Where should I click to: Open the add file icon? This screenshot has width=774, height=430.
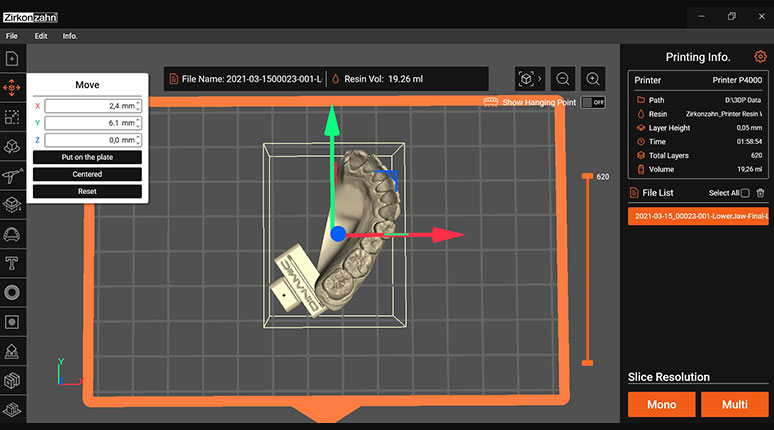tap(12, 59)
